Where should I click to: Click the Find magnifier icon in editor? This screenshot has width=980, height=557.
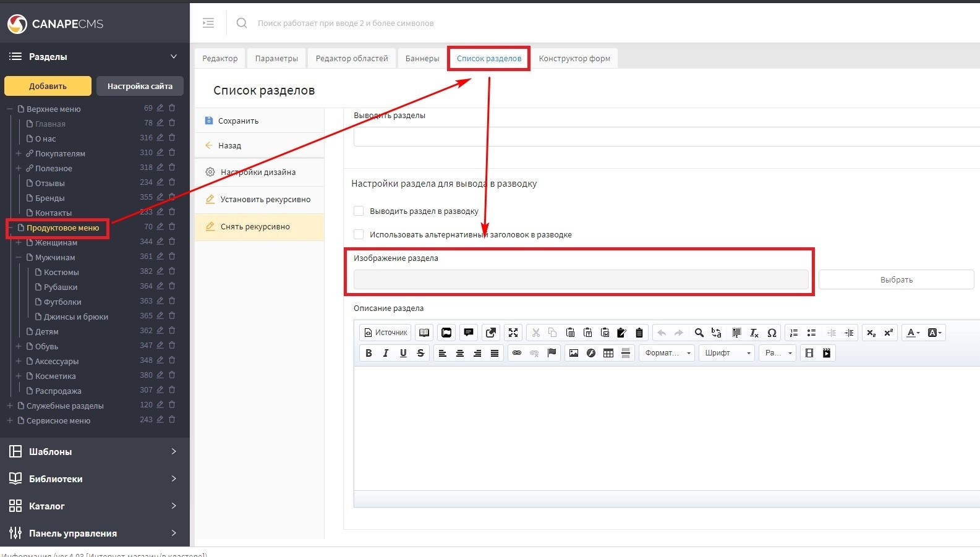[699, 333]
